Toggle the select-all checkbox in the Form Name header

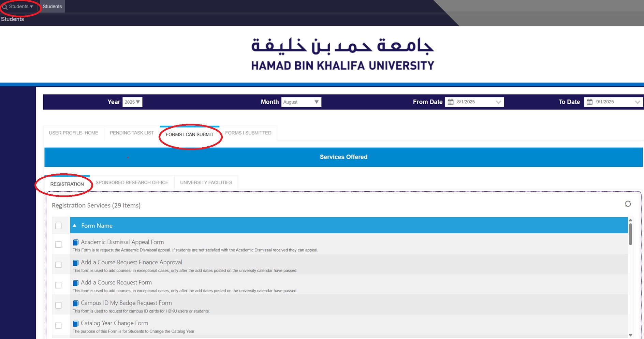(58, 226)
